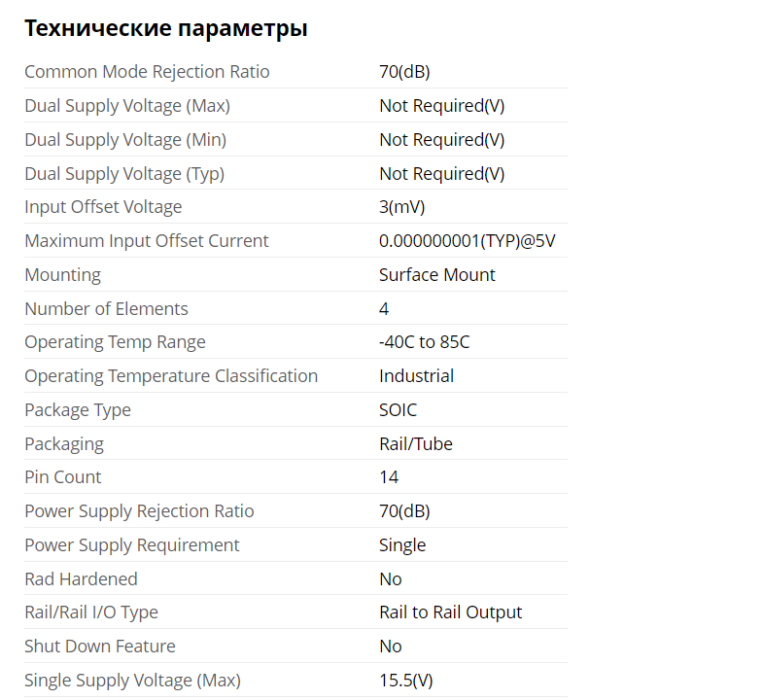Select the -40C to 85C temperature value
Screen dimensions: 763x700
424,342
